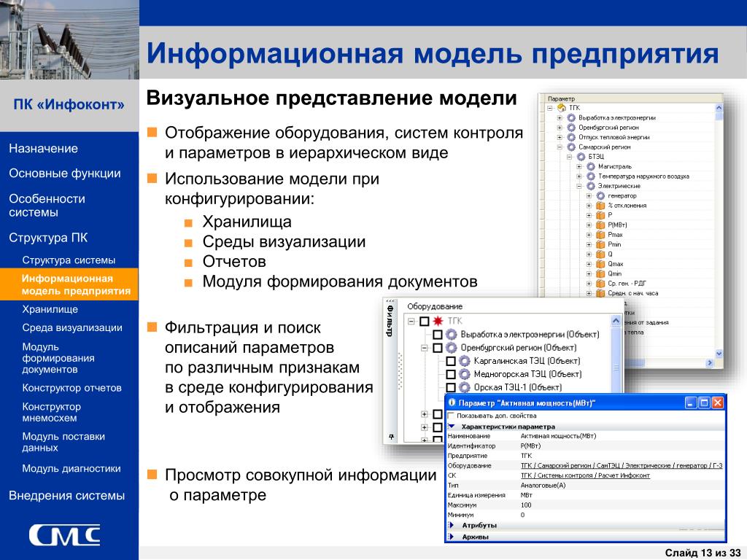This screenshot has width=747, height=560.
Task: Click orange box icon of Qmin parameter
Action: [x=601, y=274]
